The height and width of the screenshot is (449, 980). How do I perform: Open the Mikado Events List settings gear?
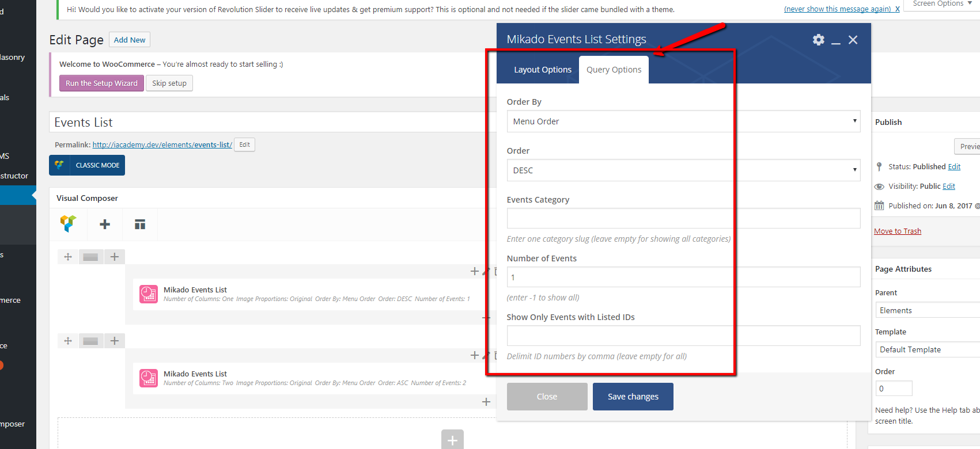818,40
